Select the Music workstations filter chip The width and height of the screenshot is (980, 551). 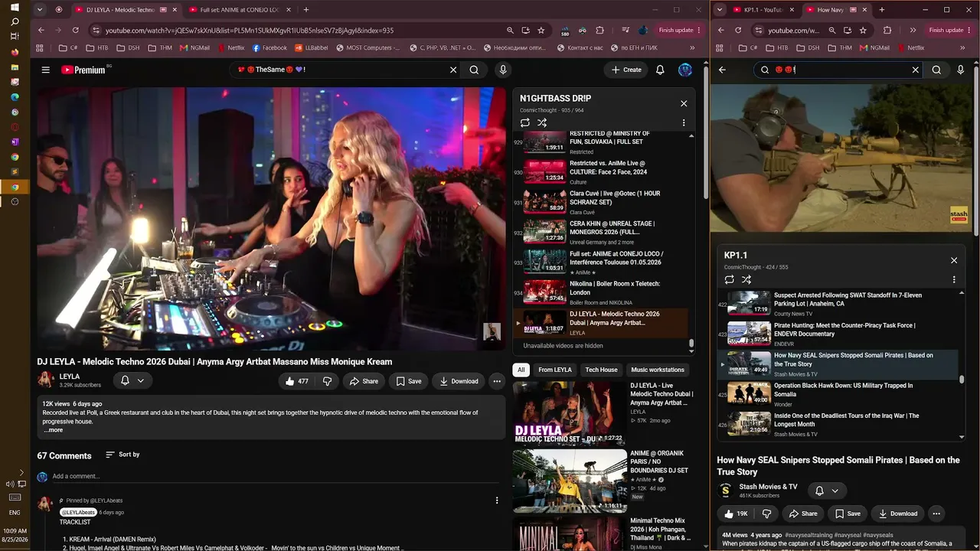point(657,370)
